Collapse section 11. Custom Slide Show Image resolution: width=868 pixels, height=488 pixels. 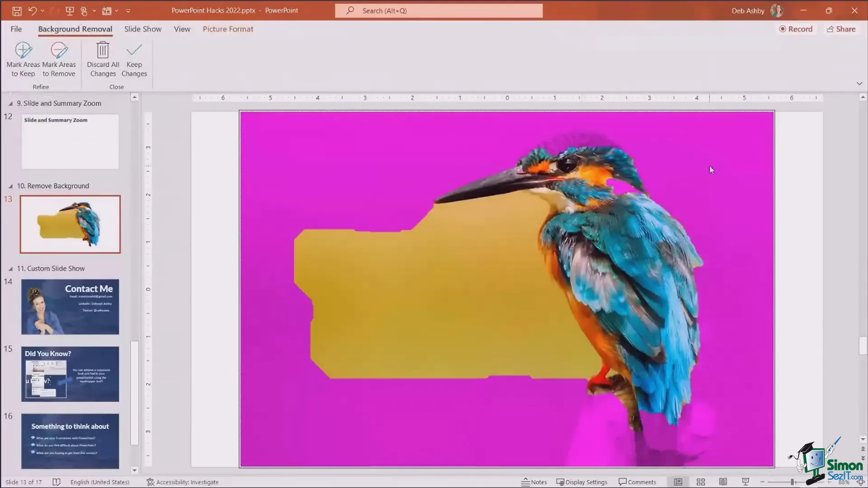tap(10, 269)
